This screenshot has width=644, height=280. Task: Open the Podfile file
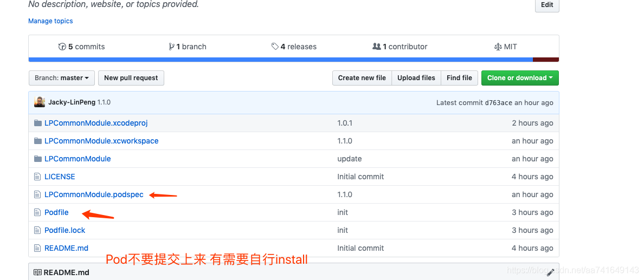pyautogui.click(x=56, y=212)
